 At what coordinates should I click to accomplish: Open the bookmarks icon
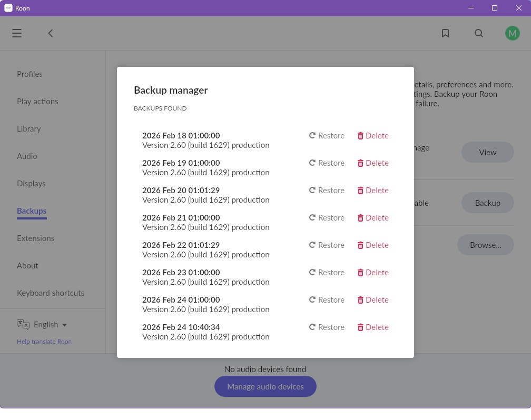[445, 33]
